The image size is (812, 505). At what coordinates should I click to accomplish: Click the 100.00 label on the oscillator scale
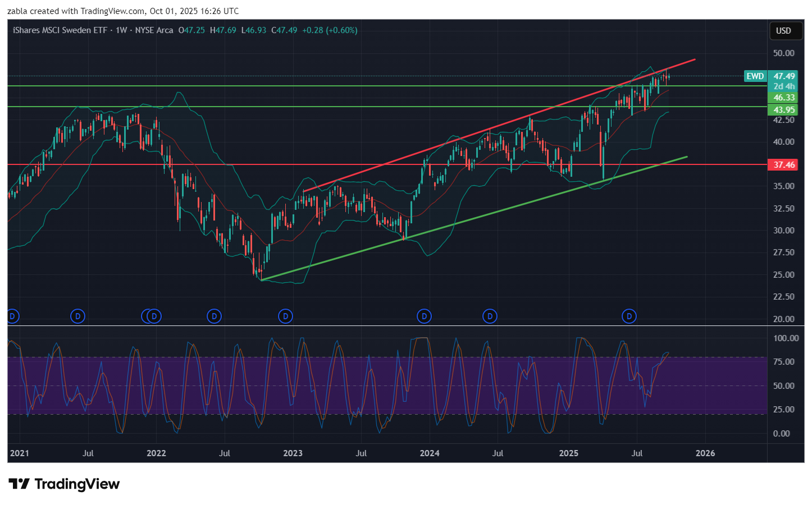(x=786, y=338)
